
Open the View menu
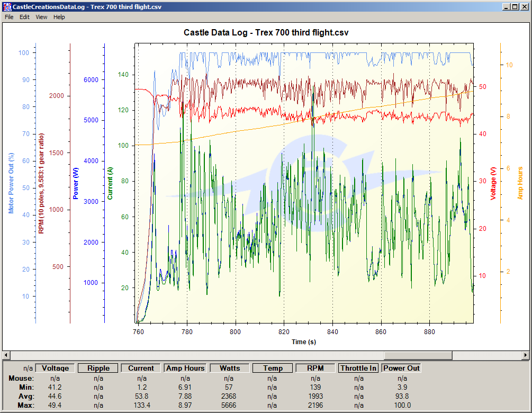pyautogui.click(x=41, y=17)
